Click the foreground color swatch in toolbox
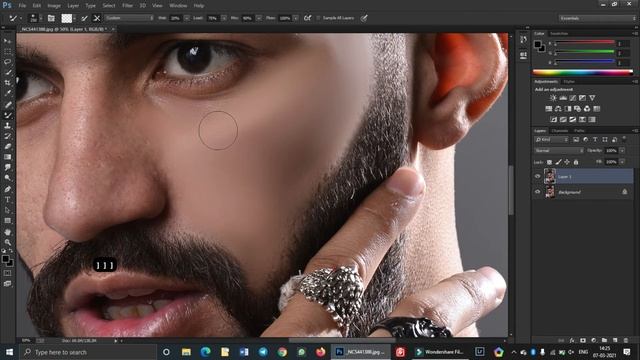Image resolution: width=640 pixels, height=360 pixels. (5, 259)
